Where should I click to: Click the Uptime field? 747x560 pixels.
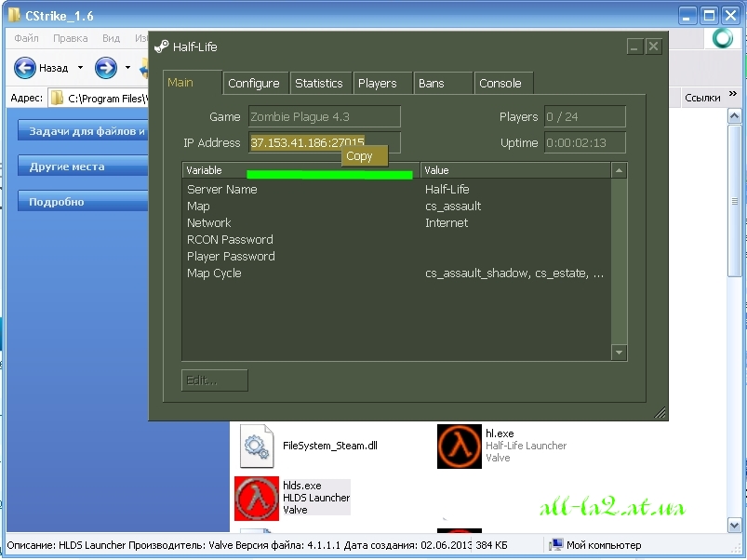584,142
